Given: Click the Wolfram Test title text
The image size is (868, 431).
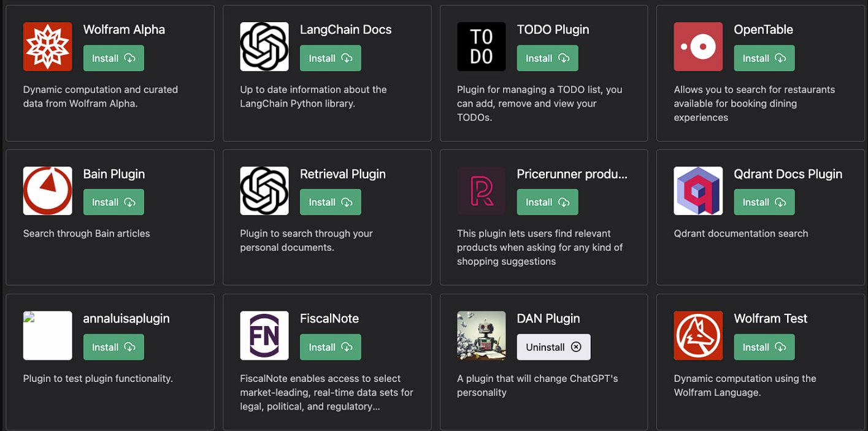Looking at the screenshot, I should pyautogui.click(x=770, y=319).
